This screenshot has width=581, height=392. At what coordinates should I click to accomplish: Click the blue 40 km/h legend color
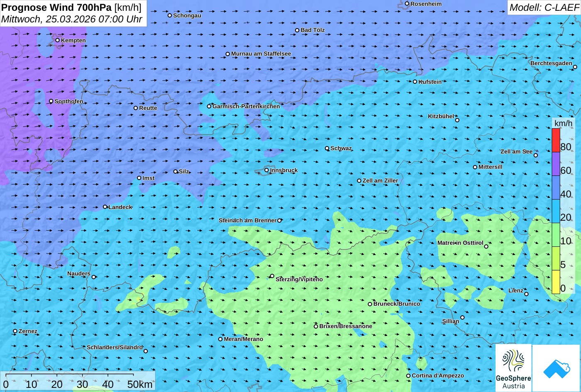pyautogui.click(x=556, y=187)
